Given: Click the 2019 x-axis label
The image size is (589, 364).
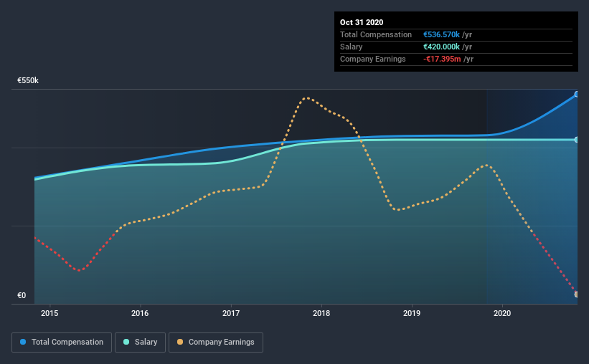Looking at the screenshot, I should click(412, 313).
